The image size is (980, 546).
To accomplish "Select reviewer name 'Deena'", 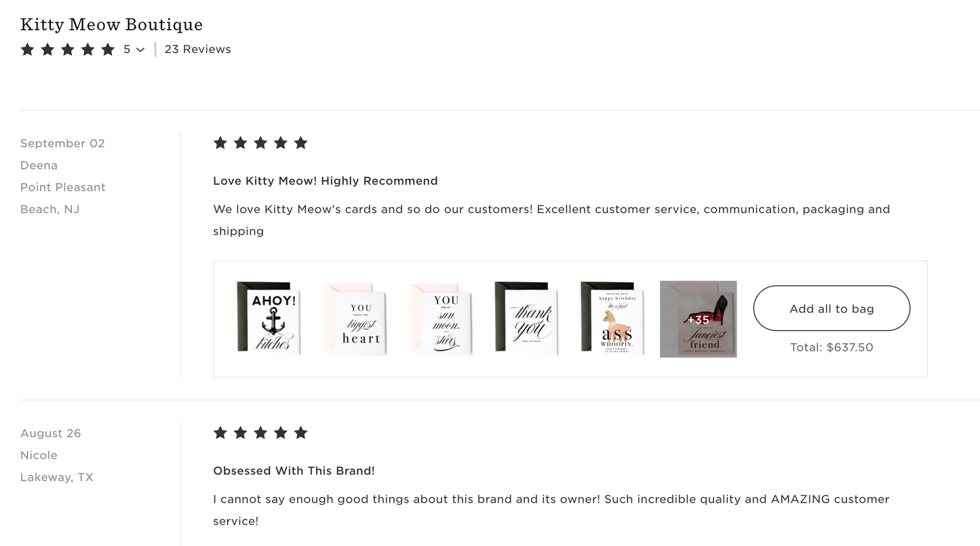I will tap(39, 165).
